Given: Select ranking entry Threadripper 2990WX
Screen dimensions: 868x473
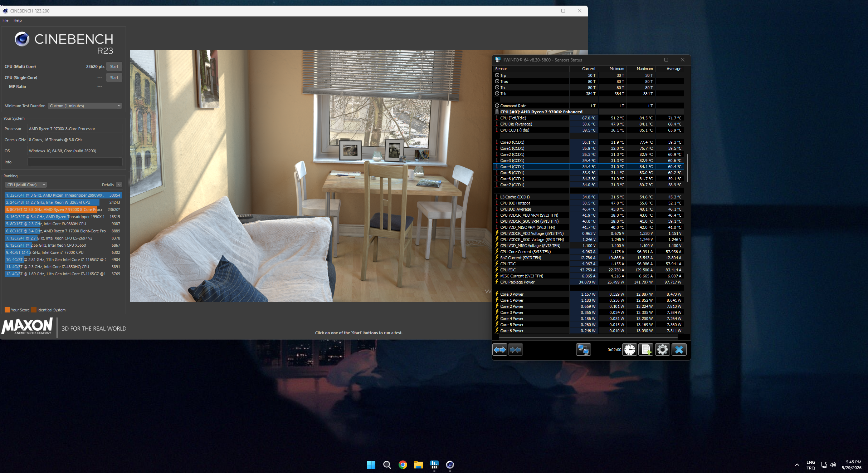Looking at the screenshot, I should (x=63, y=195).
